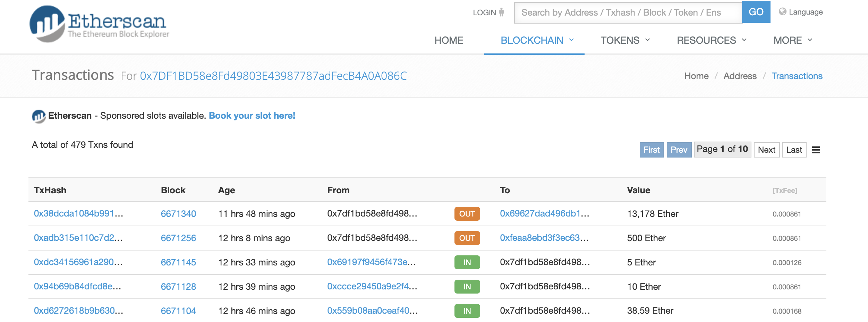Focus the address search input field

coord(628,12)
